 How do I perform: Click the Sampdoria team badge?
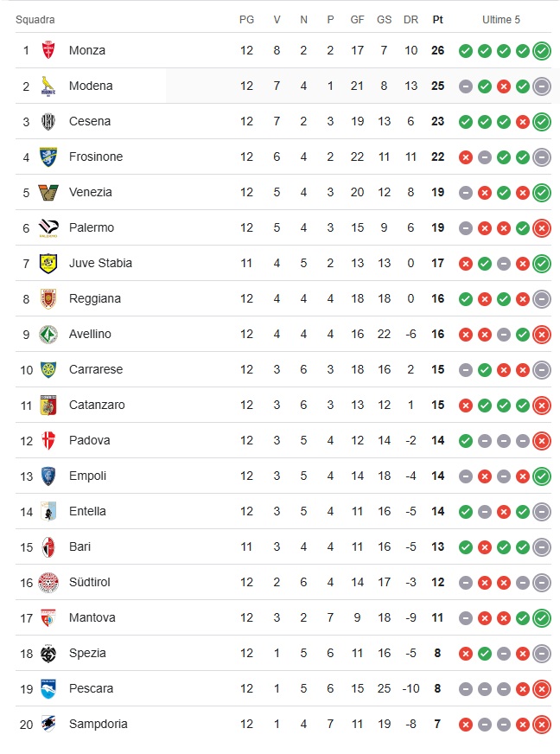click(48, 724)
